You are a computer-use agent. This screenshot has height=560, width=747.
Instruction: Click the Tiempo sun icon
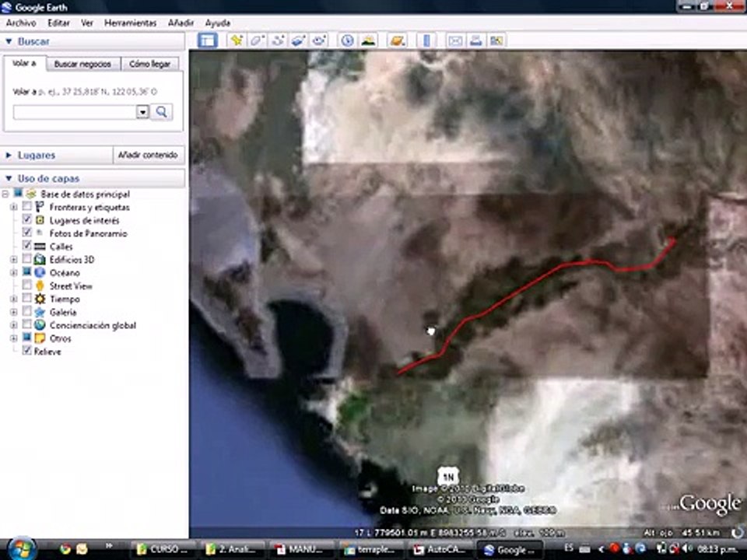point(40,299)
